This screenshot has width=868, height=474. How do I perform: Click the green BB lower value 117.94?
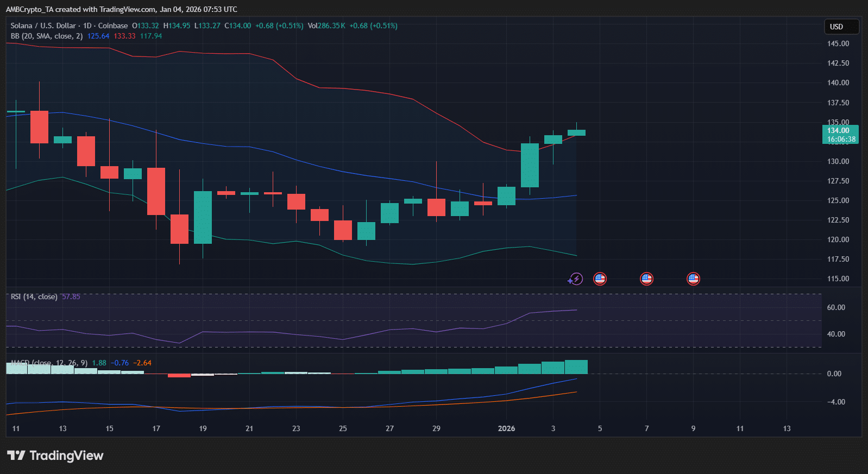151,36
